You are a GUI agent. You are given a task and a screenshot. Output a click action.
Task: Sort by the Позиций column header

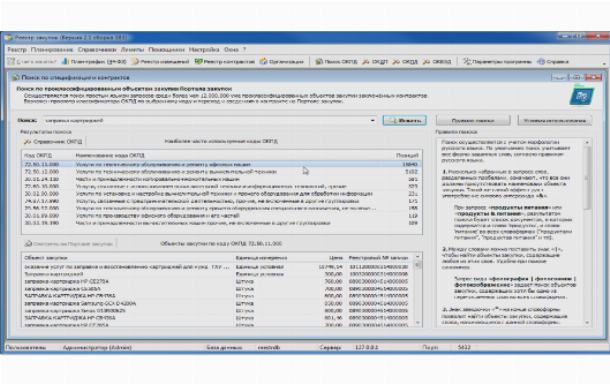click(x=407, y=155)
